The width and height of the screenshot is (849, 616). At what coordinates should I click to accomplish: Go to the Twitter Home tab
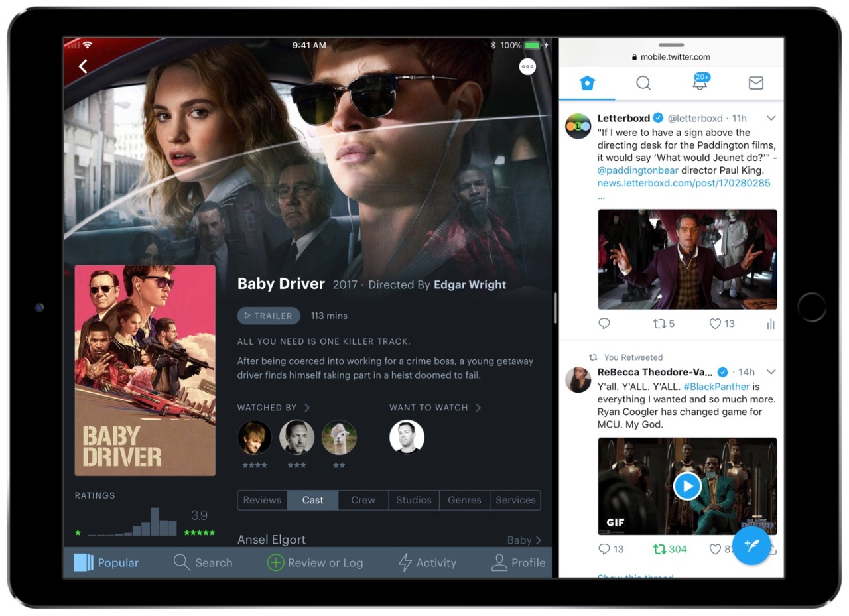[587, 83]
